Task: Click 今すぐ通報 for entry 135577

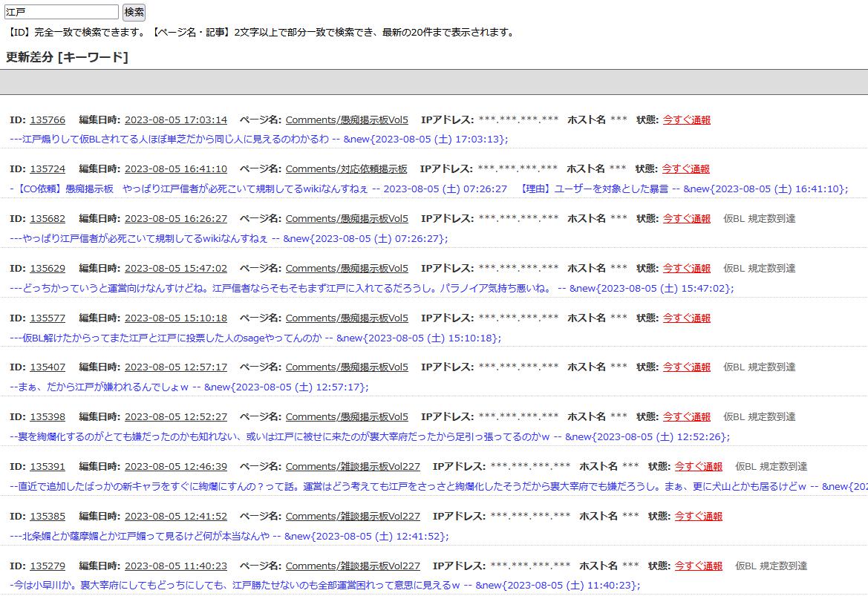Action: (x=687, y=318)
